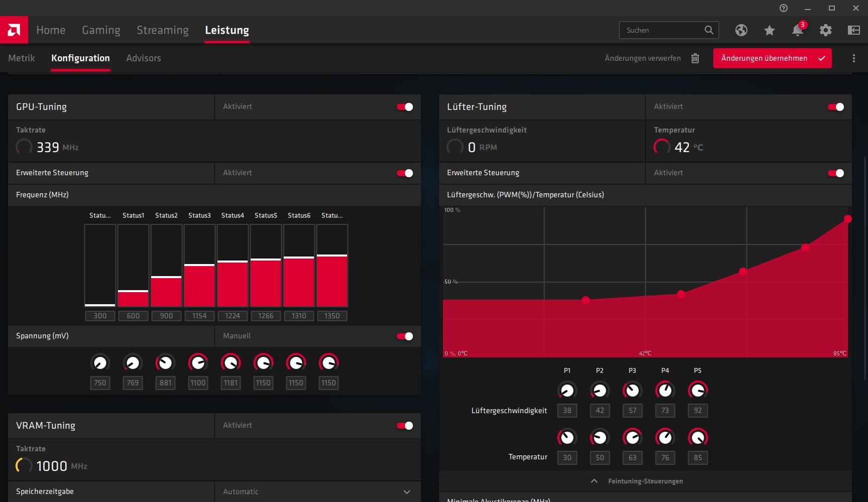This screenshot has width=868, height=502.
Task: Click the Status2 frequency bar slider
Action: click(x=166, y=266)
